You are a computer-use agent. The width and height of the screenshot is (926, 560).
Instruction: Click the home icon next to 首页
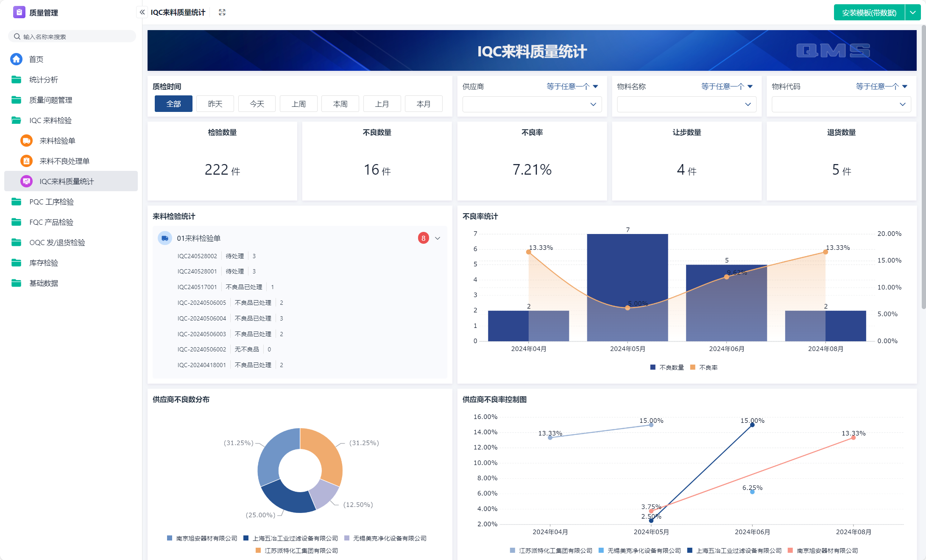point(17,59)
